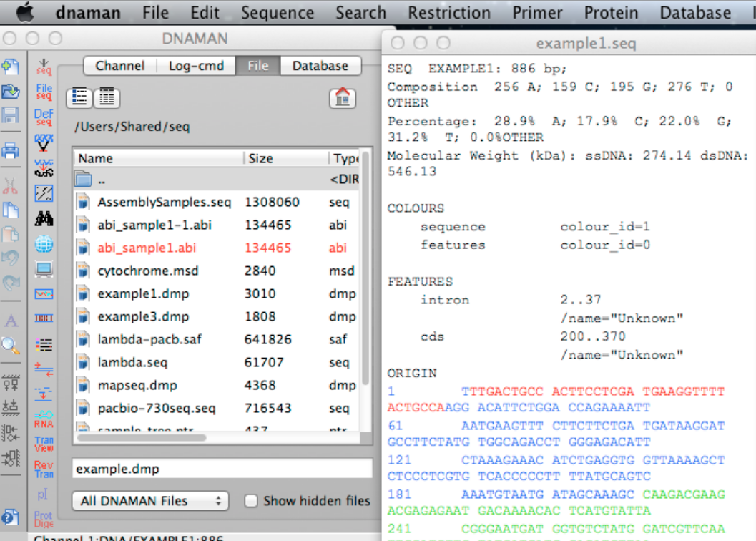Select mapseq.dmp file
The width and height of the screenshot is (756, 541).
tap(217, 386)
